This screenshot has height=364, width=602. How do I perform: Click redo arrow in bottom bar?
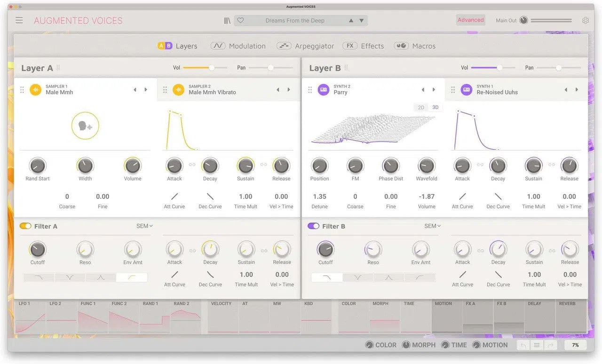[x=550, y=345]
